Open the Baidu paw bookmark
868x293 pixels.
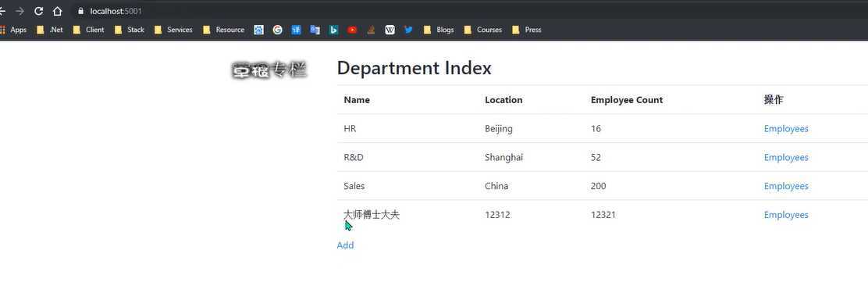[259, 30]
